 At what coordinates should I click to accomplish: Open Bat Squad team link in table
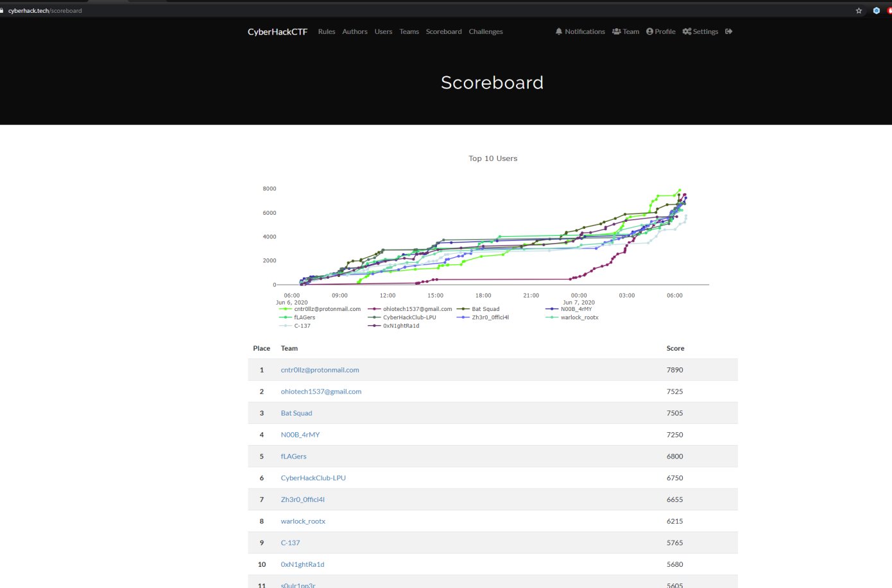point(296,414)
